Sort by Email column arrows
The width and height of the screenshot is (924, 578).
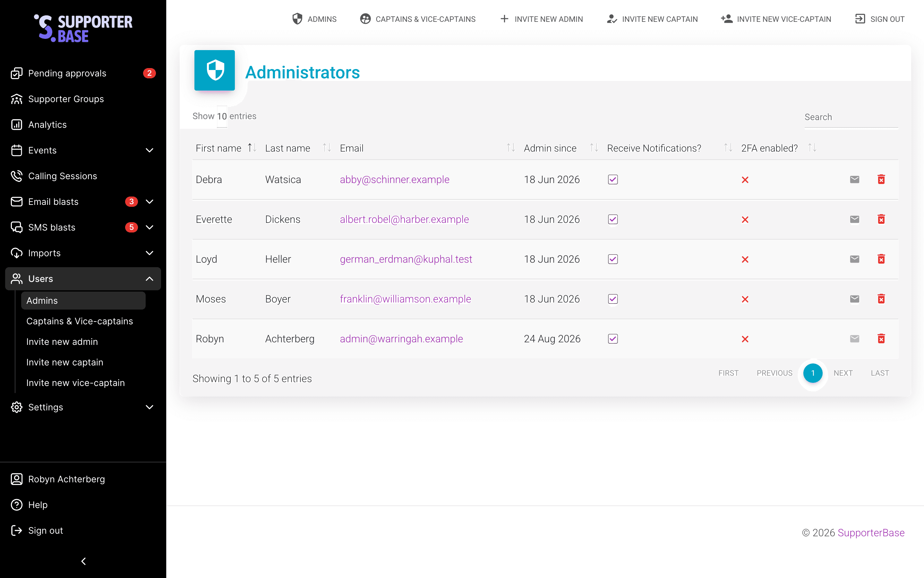pos(511,148)
